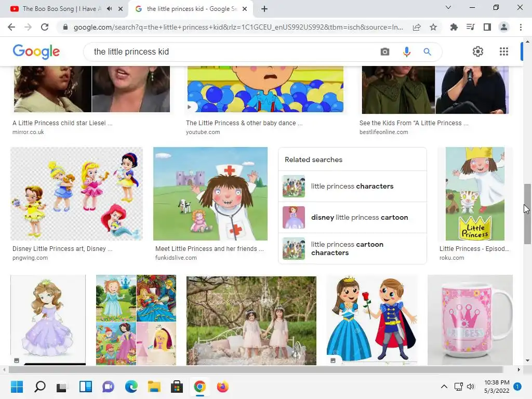Open the Chrome three-dot menu
The height and width of the screenshot is (399, 532).
pos(521,27)
